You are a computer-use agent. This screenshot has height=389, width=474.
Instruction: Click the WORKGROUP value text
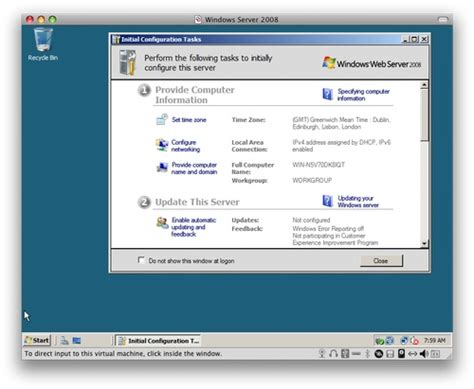click(312, 180)
